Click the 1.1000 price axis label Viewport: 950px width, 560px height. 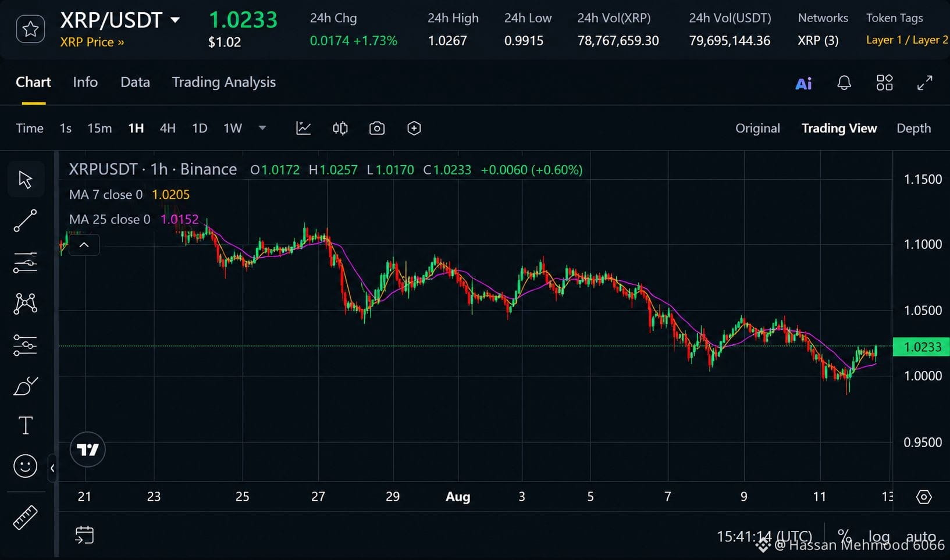(x=923, y=244)
